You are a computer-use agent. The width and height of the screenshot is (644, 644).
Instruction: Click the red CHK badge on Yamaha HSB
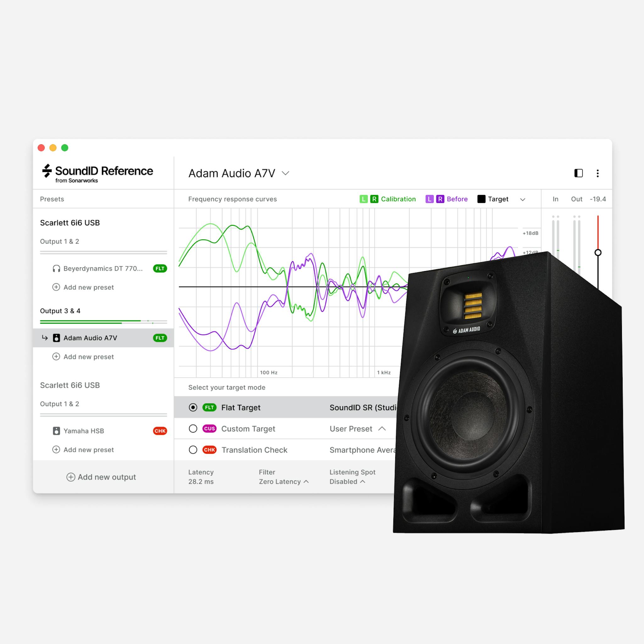tap(160, 431)
